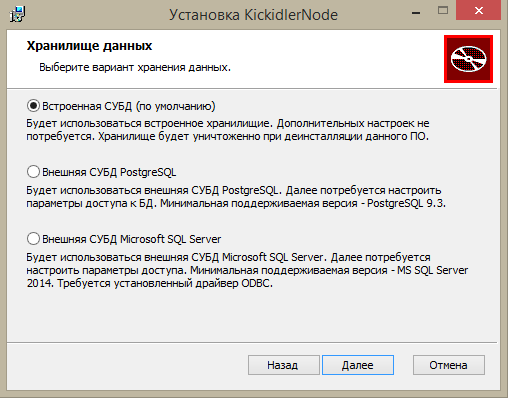Maximize the installer window

(x=443, y=11)
